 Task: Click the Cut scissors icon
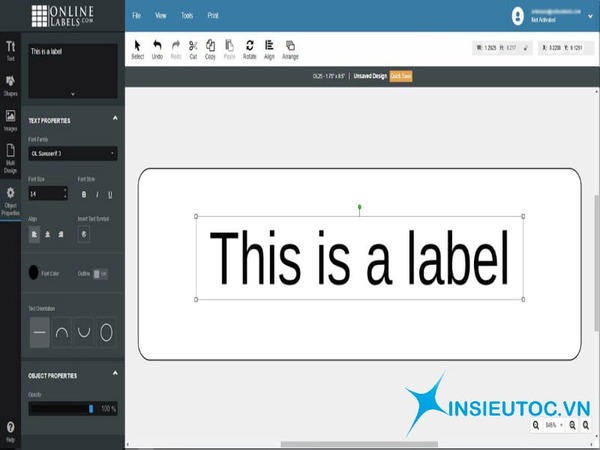tap(193, 48)
